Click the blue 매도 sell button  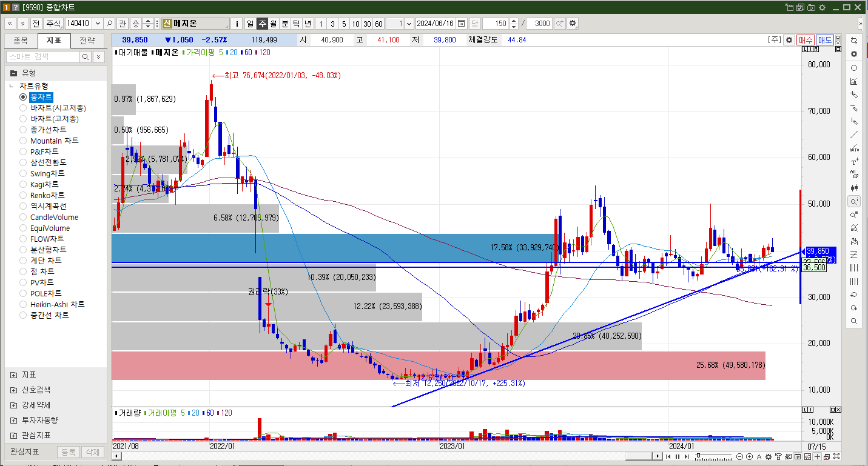825,40
